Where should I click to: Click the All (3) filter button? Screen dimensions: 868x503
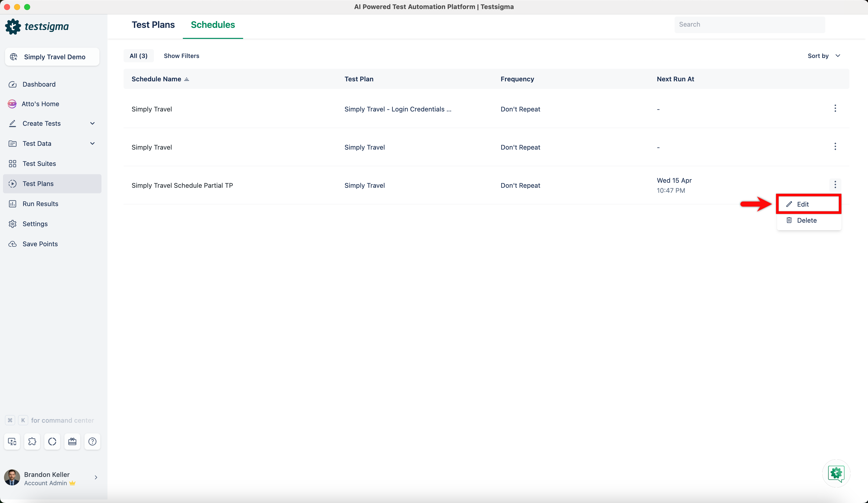point(138,56)
